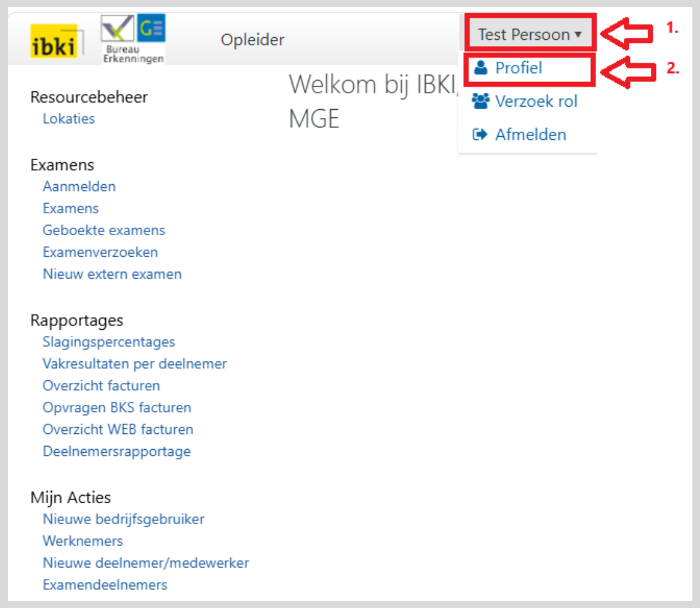The width and height of the screenshot is (700, 608).
Task: Open the Aanmelden link under Examens
Action: point(79,186)
